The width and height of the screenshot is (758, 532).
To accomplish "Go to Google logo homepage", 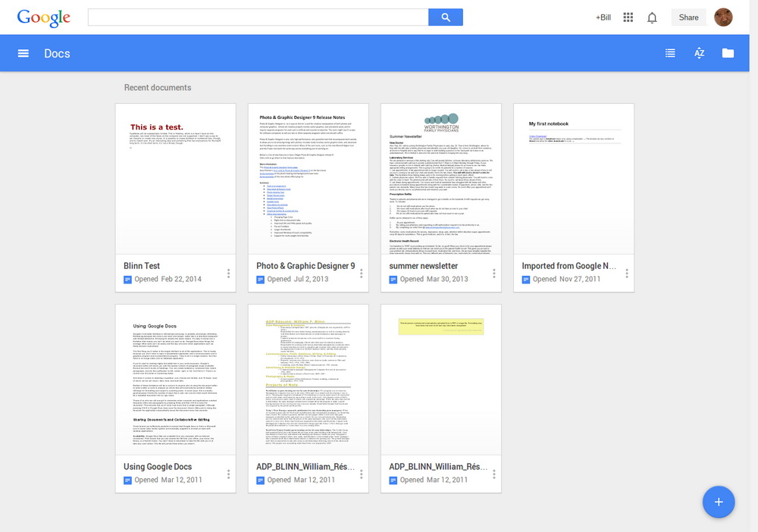I will (43, 18).
